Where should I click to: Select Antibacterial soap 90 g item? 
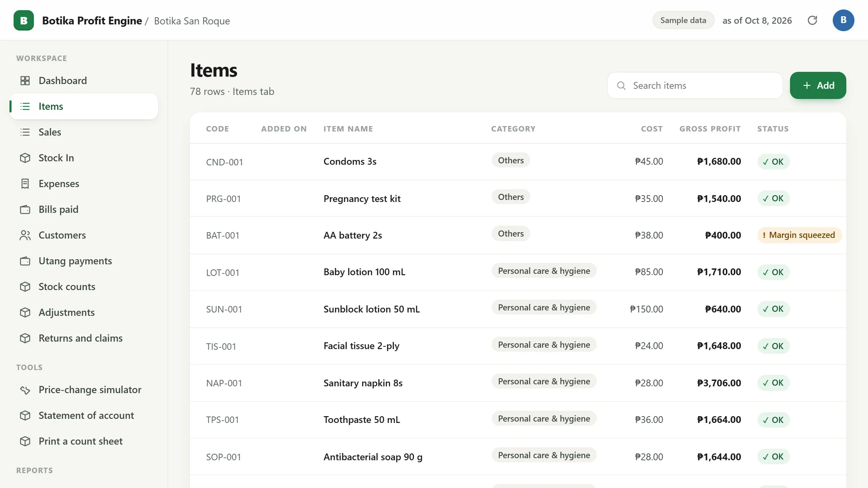click(x=373, y=457)
